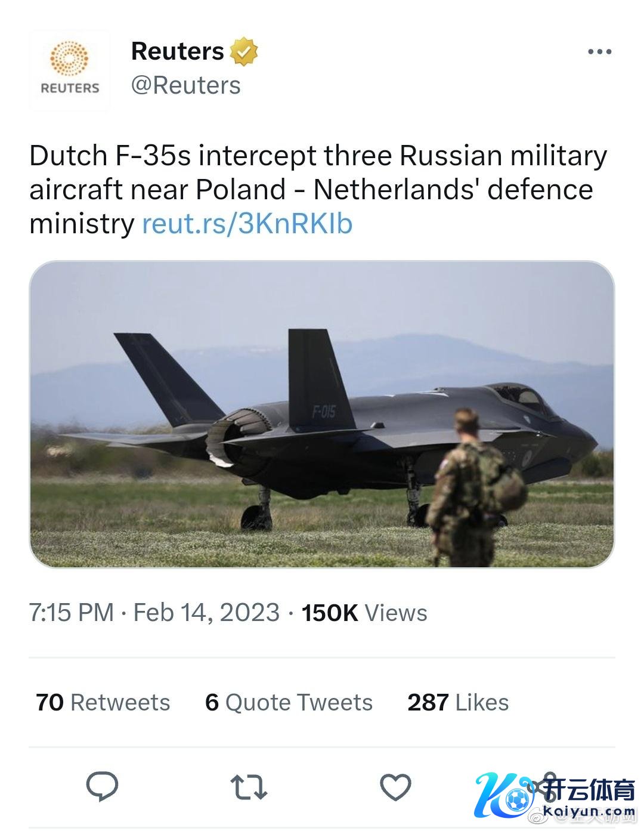
Task: Toggle the like heart icon
Action: coord(395,787)
